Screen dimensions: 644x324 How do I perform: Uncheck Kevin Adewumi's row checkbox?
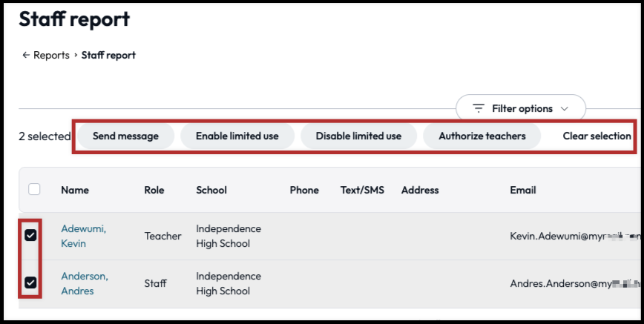click(30, 236)
